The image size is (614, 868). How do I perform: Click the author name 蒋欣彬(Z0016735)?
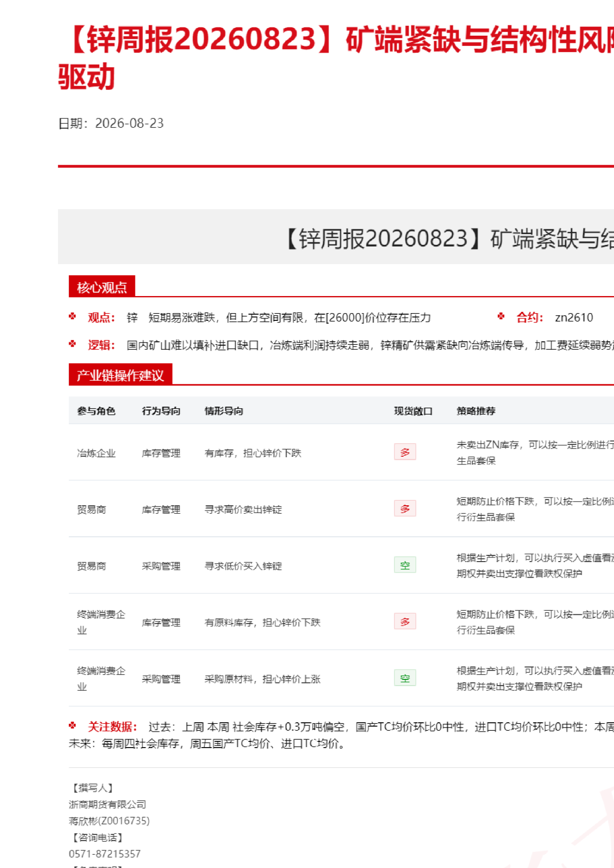click(x=109, y=821)
